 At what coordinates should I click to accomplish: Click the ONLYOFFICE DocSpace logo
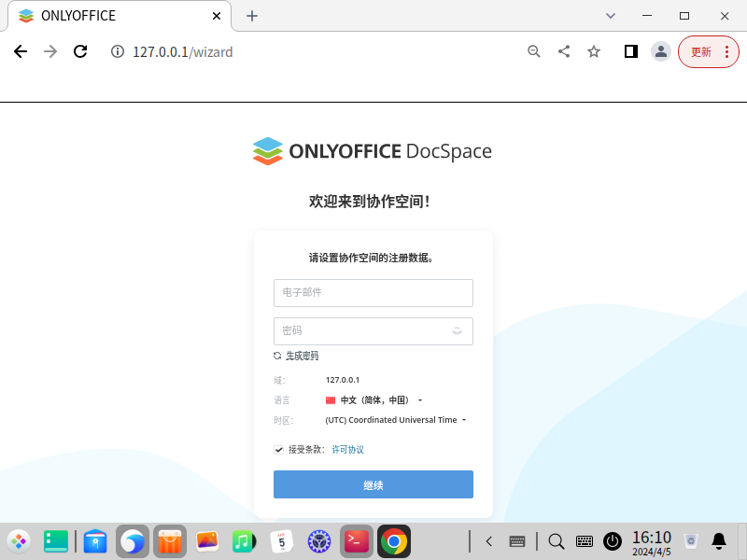point(373,151)
